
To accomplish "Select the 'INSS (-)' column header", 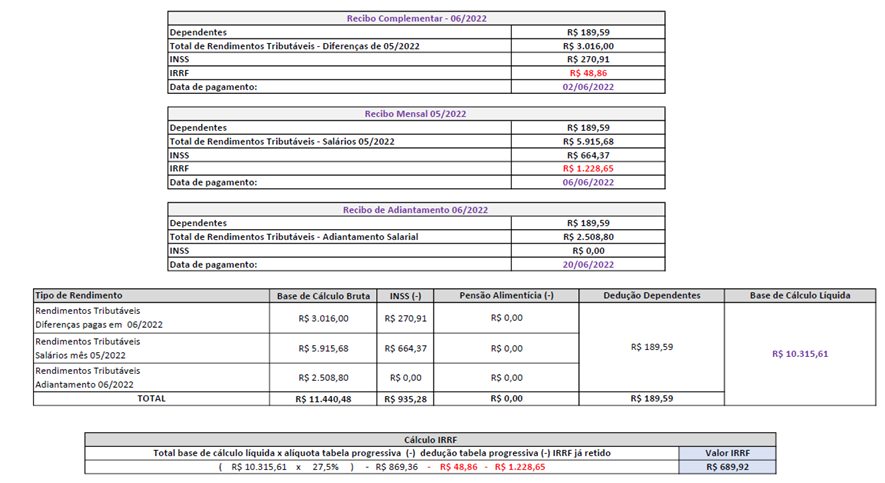I will click(405, 296).
